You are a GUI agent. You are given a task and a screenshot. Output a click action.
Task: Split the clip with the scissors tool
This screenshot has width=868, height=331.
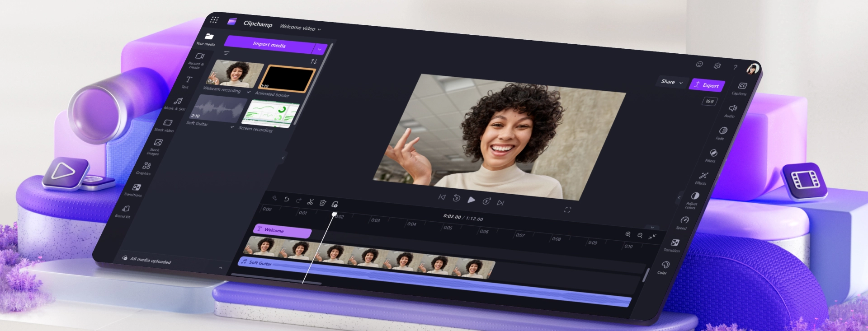pos(310,201)
